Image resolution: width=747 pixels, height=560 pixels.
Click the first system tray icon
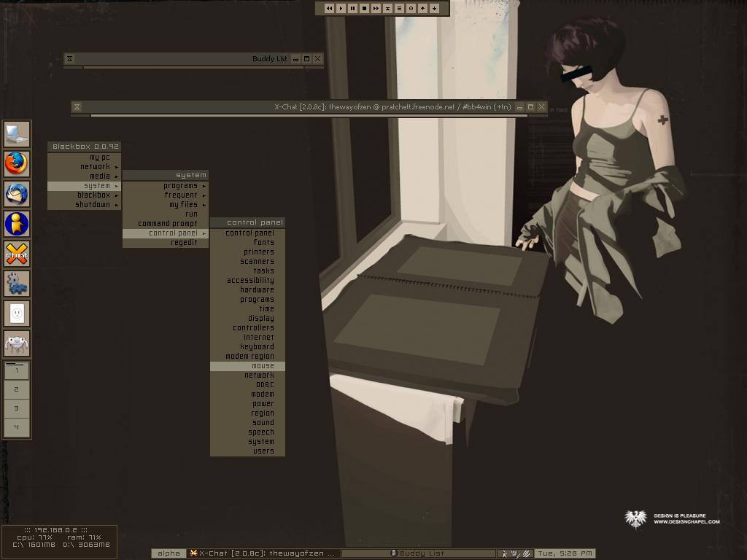[x=505, y=553]
